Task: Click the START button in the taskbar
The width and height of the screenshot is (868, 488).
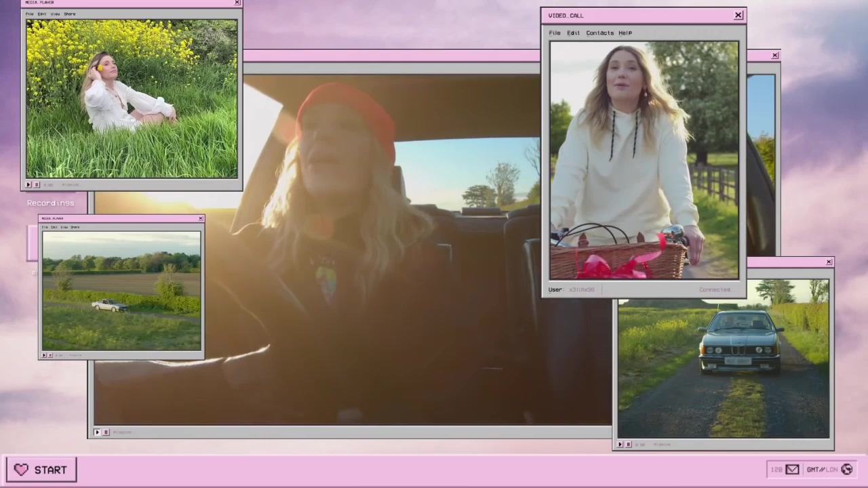Action: click(41, 470)
